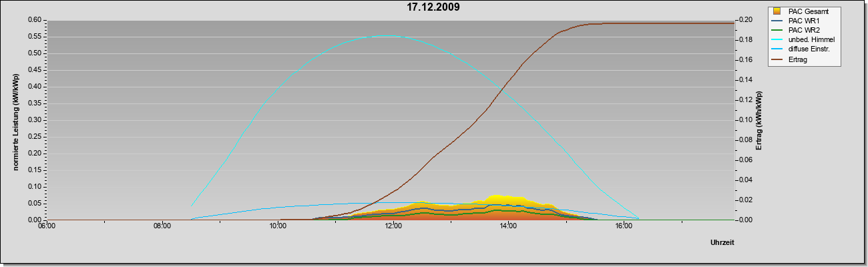Click the PAC Gesamt legend color swatch

[776, 11]
